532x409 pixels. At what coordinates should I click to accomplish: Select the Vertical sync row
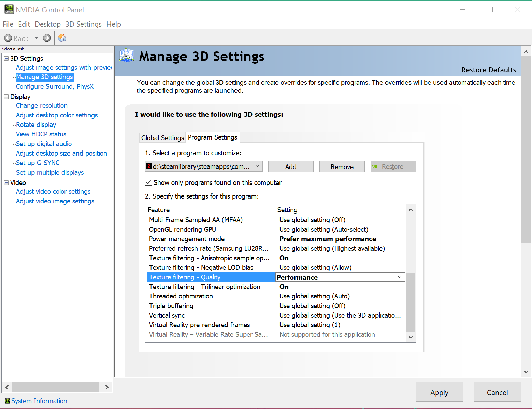(276, 315)
